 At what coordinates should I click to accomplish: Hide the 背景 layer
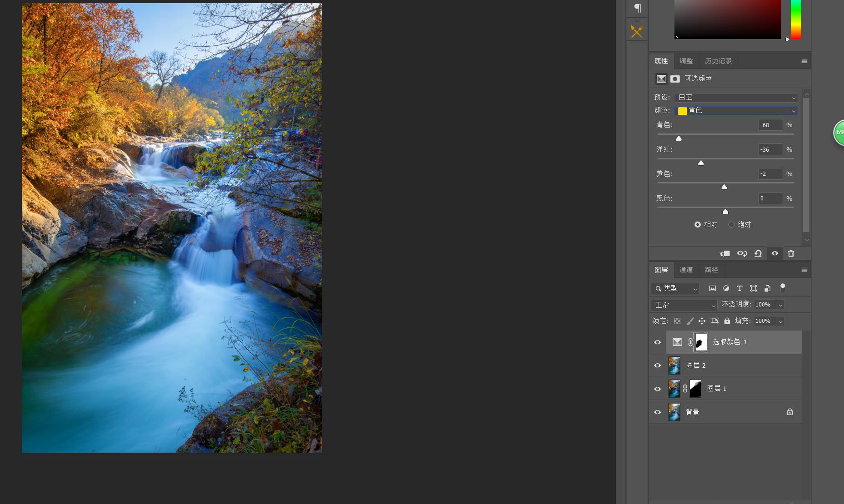657,412
